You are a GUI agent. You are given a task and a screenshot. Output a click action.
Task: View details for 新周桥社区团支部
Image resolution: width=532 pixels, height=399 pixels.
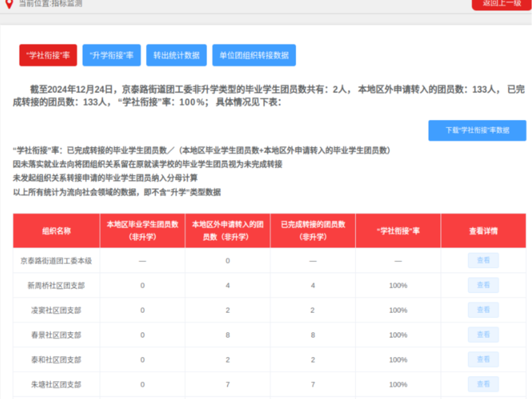(483, 285)
